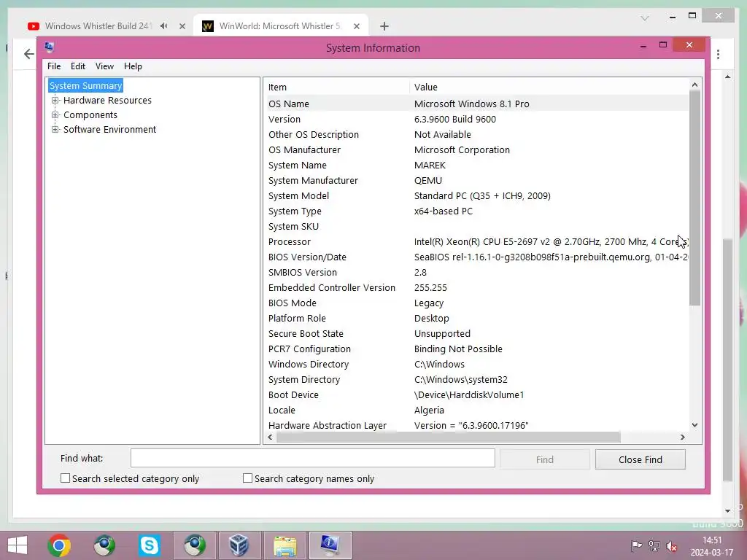Click the browser page vertical scrollbar thumb

[x=727, y=360]
